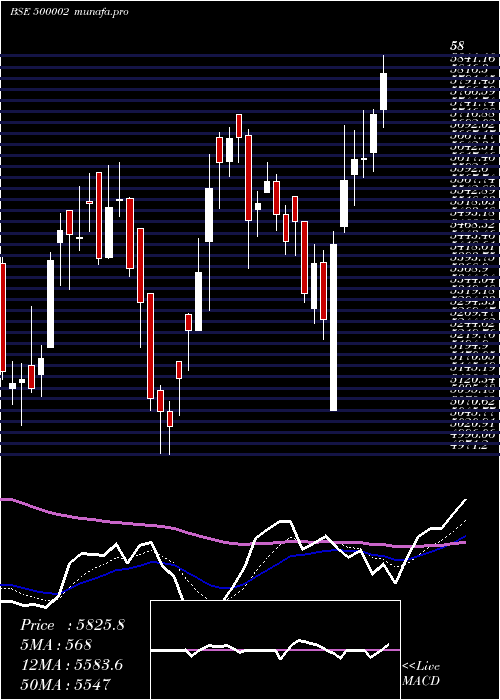Select the '50MA : 5547' value
500x700 pixels.
tap(65, 684)
